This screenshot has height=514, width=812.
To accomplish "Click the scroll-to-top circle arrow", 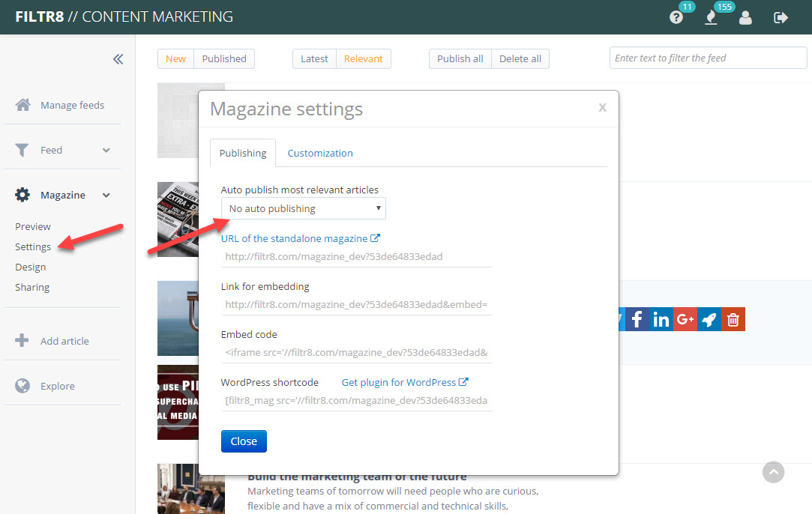I will point(773,472).
